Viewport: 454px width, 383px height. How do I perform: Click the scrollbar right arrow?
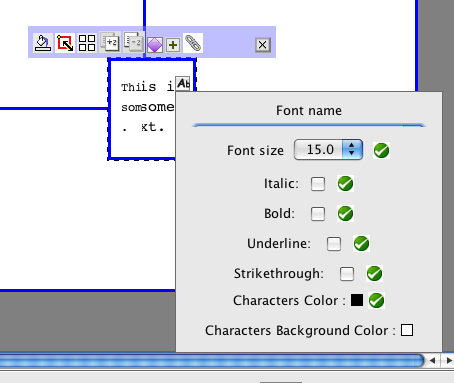click(449, 360)
